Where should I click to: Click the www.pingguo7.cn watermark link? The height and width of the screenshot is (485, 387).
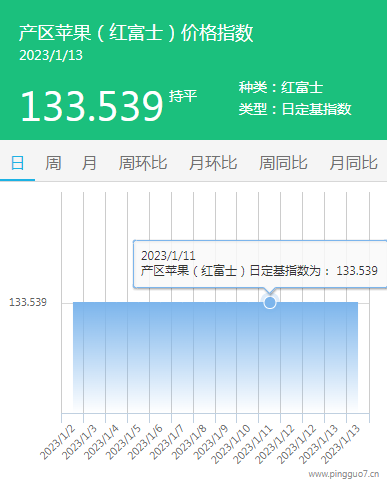click(344, 474)
